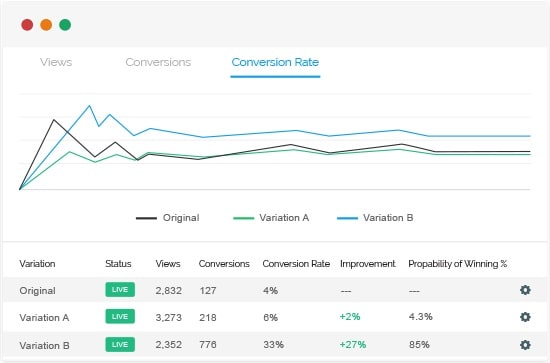550x363 pixels.
Task: Click the 127 conversions value
Action: 208,291
